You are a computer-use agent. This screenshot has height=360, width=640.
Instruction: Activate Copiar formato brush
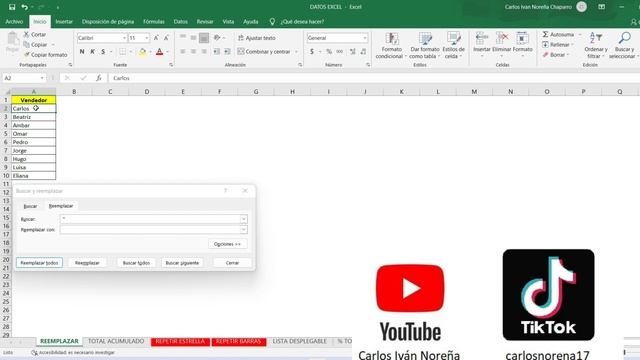(45, 55)
